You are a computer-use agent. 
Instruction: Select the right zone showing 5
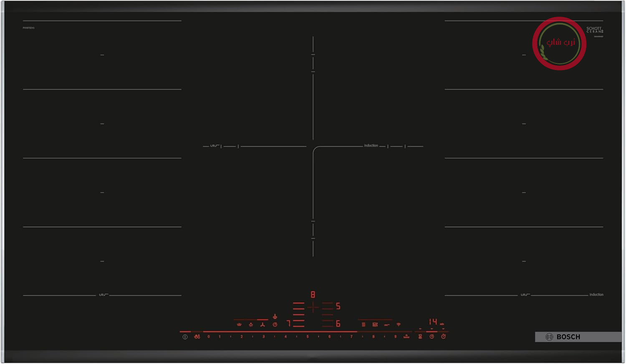[338, 306]
